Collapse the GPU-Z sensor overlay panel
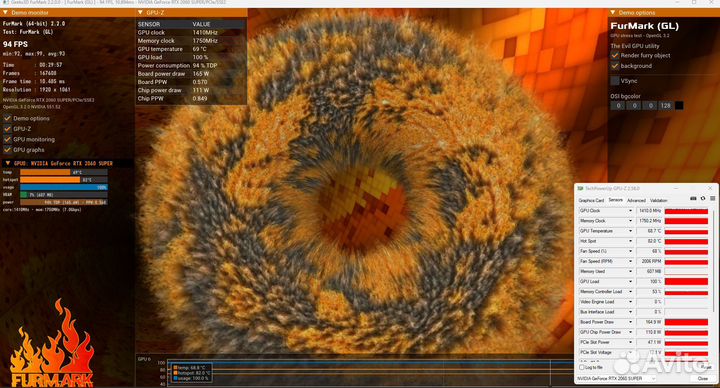The height and width of the screenshot is (388, 720). pyautogui.click(x=140, y=12)
